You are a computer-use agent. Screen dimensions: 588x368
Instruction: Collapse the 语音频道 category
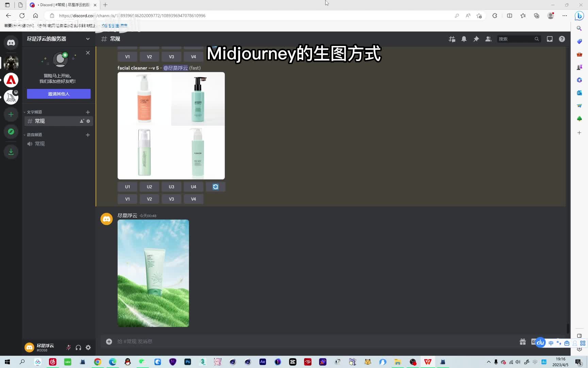tap(34, 135)
